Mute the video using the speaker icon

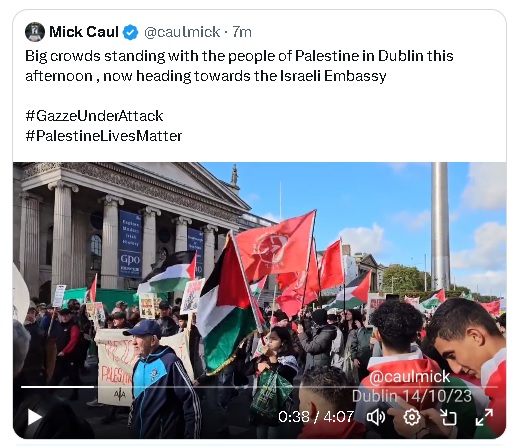pyautogui.click(x=376, y=417)
